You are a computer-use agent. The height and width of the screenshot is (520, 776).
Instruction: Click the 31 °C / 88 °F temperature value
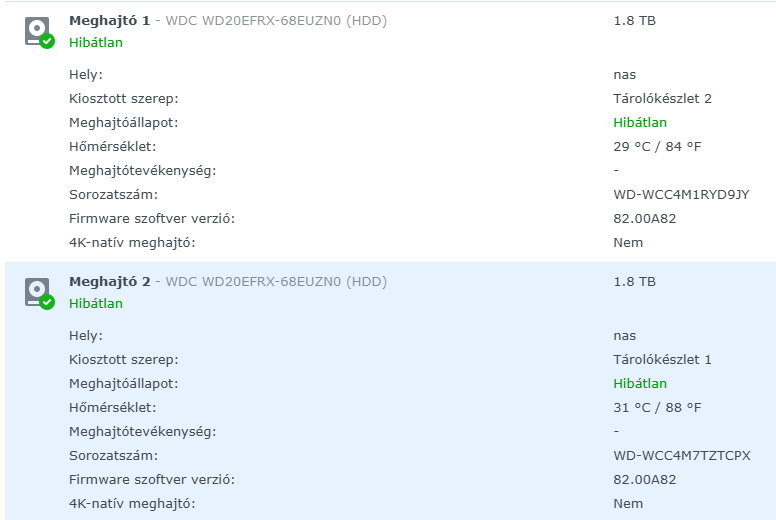pos(657,407)
